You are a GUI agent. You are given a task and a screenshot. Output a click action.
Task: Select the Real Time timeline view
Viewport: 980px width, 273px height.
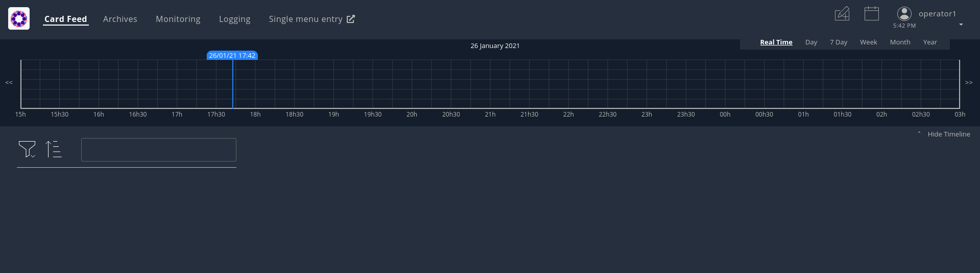coord(776,42)
